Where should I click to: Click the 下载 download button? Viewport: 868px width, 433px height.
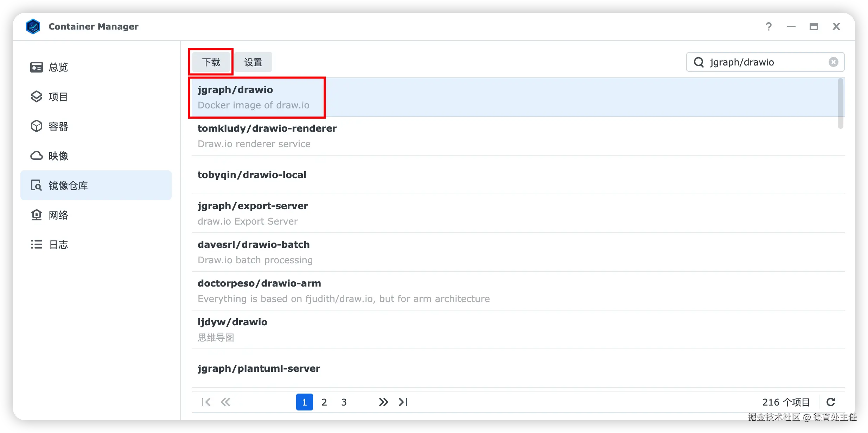pyautogui.click(x=211, y=62)
